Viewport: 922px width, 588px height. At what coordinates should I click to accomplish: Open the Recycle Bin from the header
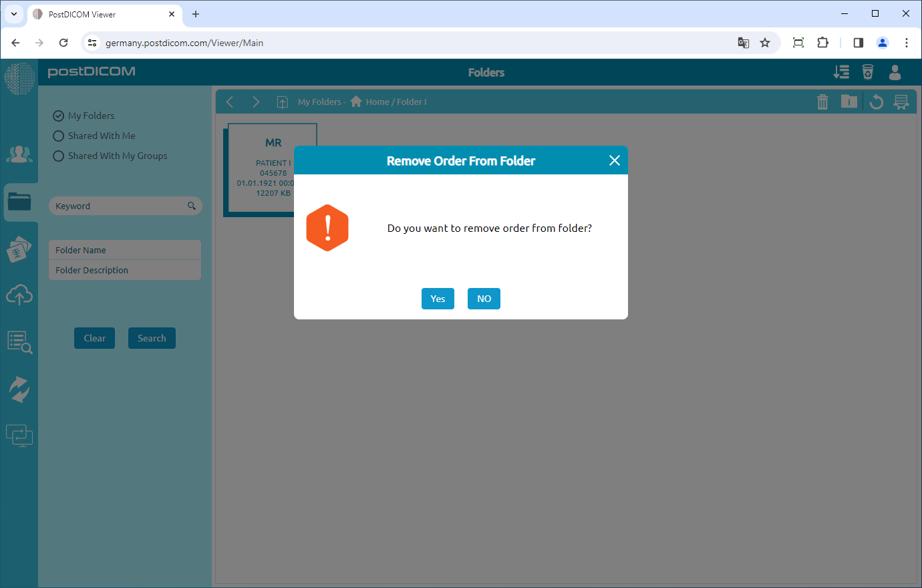[x=867, y=71]
